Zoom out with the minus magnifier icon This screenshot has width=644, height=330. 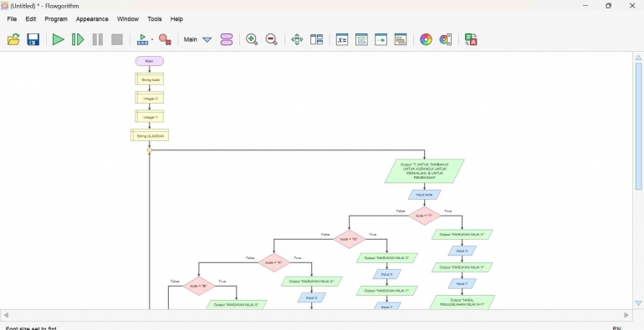click(x=271, y=39)
